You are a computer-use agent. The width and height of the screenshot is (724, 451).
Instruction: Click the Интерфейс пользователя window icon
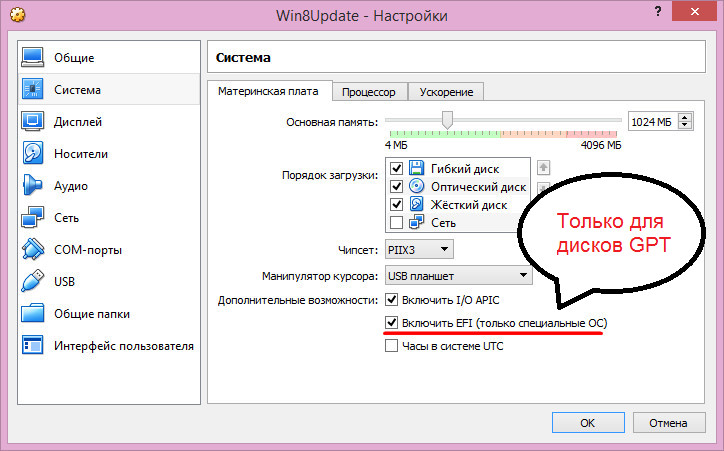tap(32, 345)
